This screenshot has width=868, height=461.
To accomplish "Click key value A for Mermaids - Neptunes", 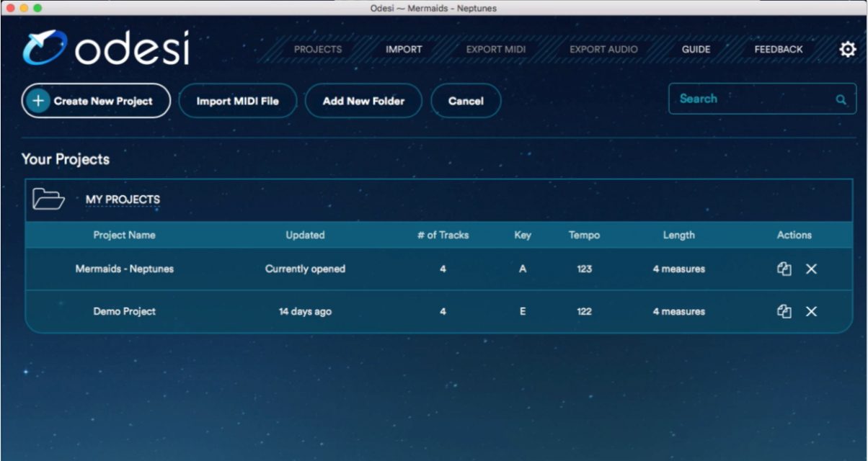I will [x=523, y=269].
